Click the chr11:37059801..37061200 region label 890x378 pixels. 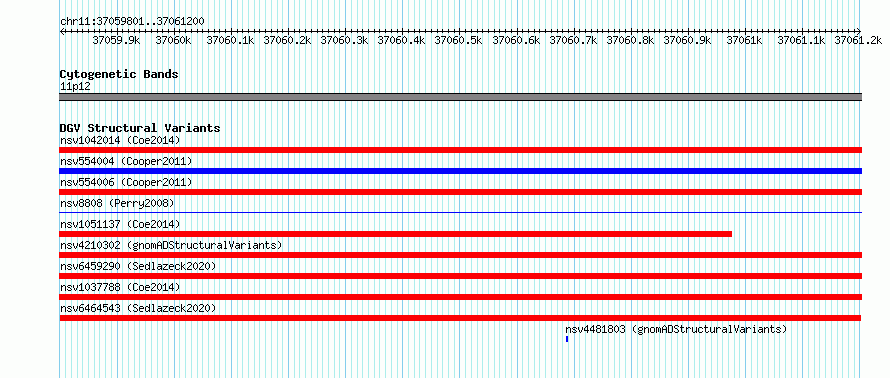[132, 21]
